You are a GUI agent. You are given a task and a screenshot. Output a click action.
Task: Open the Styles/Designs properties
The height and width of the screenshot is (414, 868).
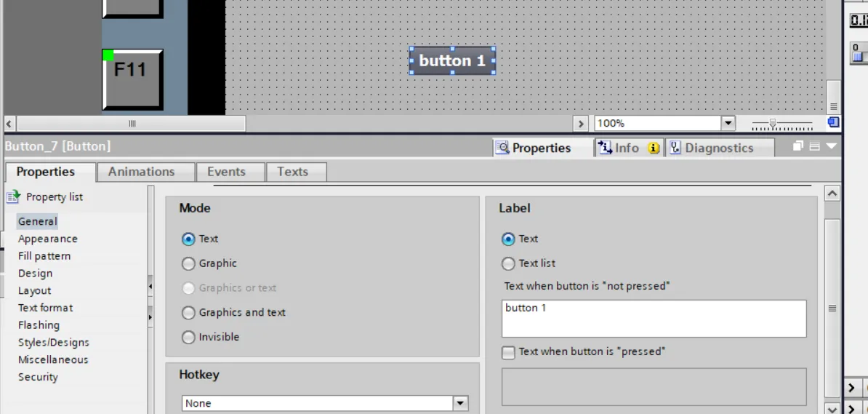[x=53, y=343]
